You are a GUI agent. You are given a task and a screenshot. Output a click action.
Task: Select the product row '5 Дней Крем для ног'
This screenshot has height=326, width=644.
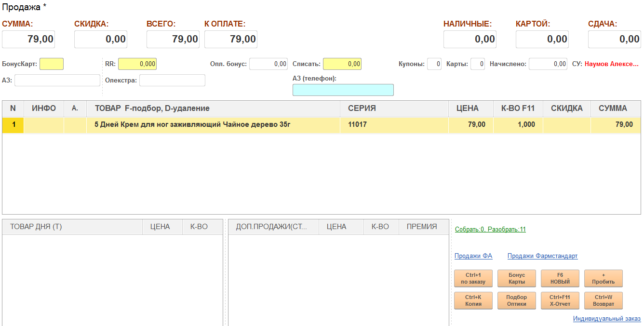(x=193, y=125)
